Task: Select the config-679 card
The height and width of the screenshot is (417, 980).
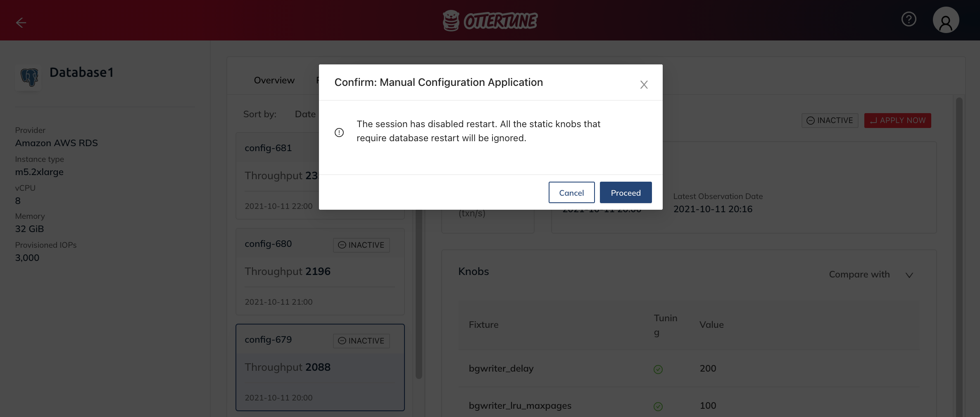Action: [320, 367]
